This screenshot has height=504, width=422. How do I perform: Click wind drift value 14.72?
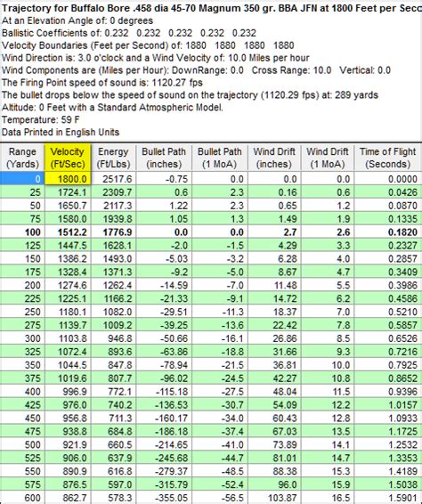(x=274, y=298)
